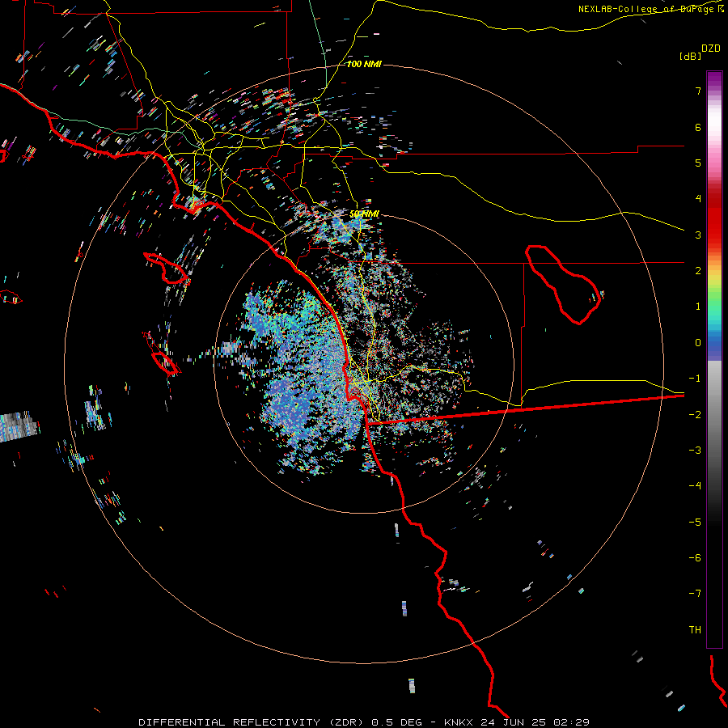Click the 5 dB value on color scale
This screenshot has height=728, width=728.
coord(698,163)
